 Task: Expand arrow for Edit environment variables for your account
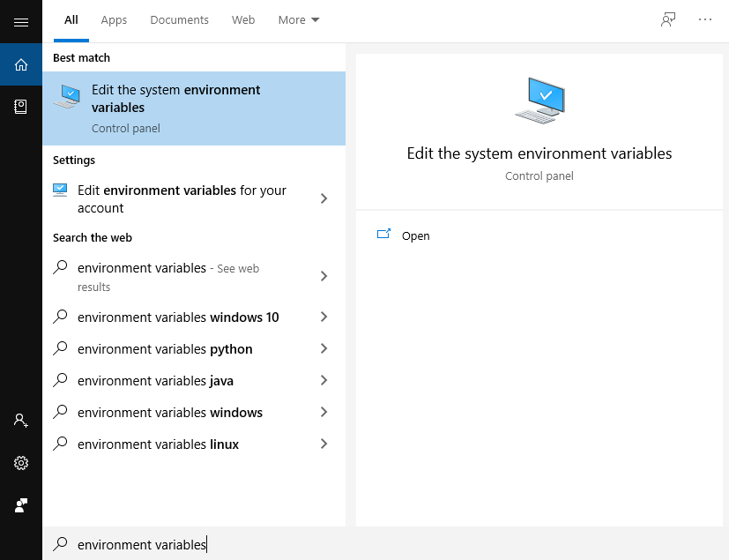pyautogui.click(x=324, y=198)
